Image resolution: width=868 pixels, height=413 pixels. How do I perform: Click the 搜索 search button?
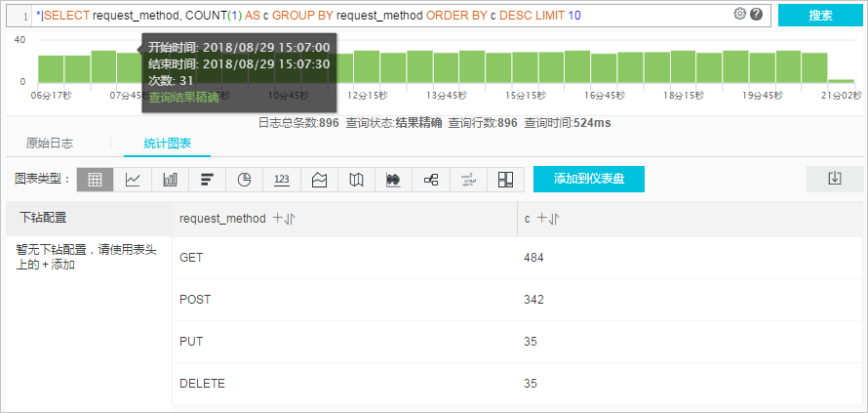[x=820, y=16]
